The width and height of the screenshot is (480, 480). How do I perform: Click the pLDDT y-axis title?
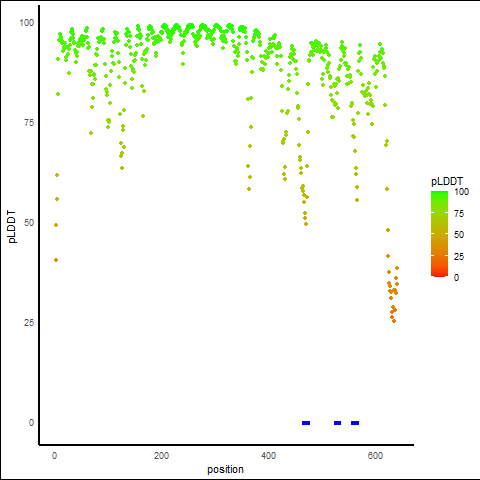coord(12,227)
